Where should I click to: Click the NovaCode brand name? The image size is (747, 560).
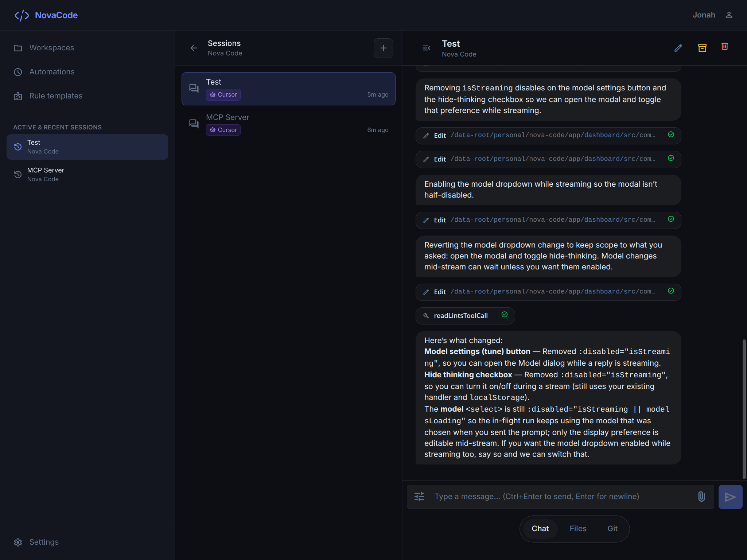[x=56, y=15]
